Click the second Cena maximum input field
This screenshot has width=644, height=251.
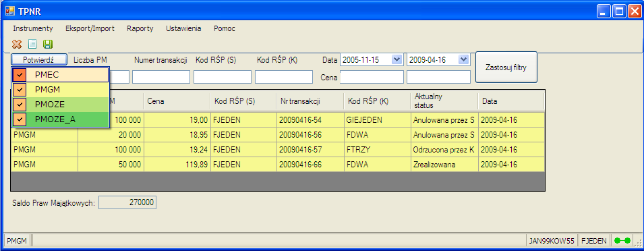pos(438,77)
